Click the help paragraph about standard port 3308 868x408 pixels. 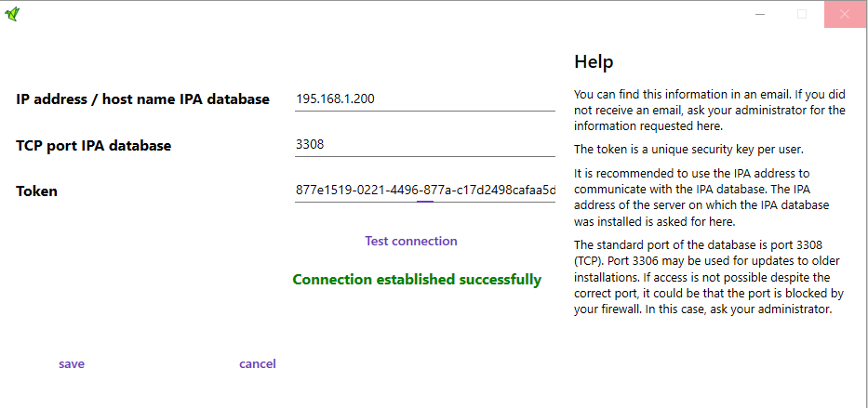click(x=709, y=277)
